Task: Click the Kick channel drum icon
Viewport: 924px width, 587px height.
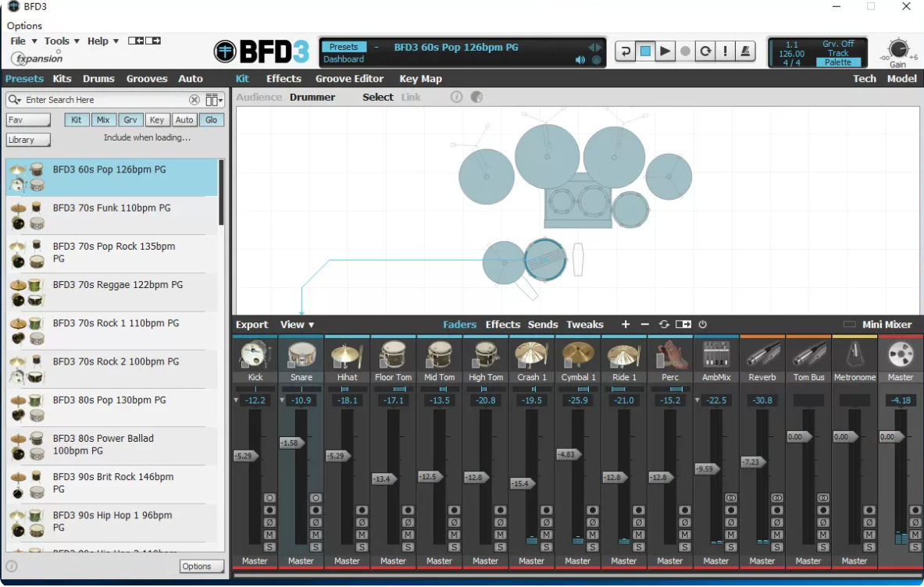Action: pos(255,355)
